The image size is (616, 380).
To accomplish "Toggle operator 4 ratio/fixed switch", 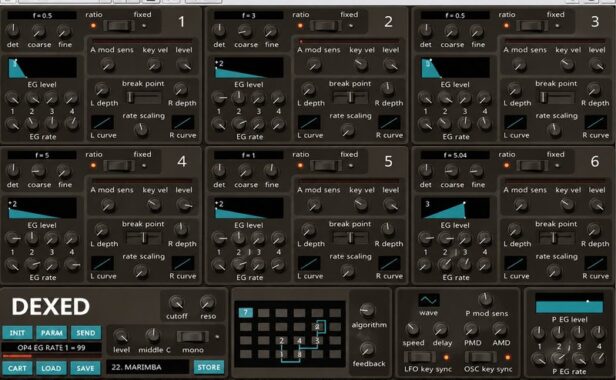I will [x=119, y=165].
